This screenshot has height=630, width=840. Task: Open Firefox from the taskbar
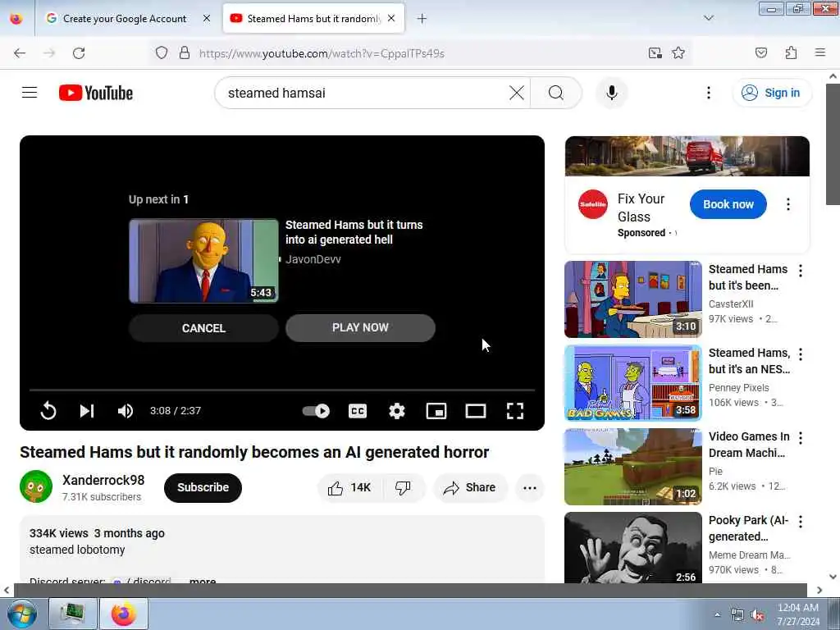click(123, 614)
